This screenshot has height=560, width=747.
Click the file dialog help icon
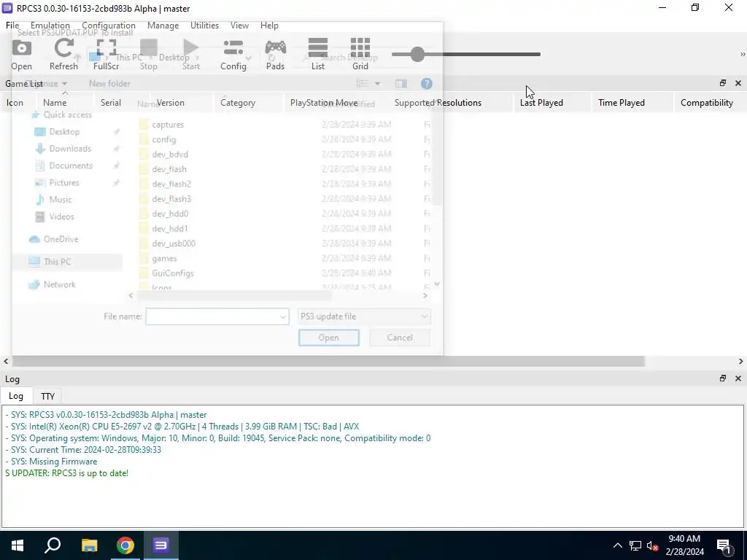tap(426, 84)
